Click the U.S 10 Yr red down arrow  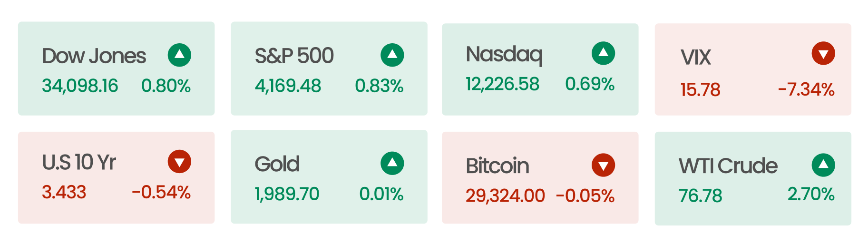pyautogui.click(x=179, y=162)
